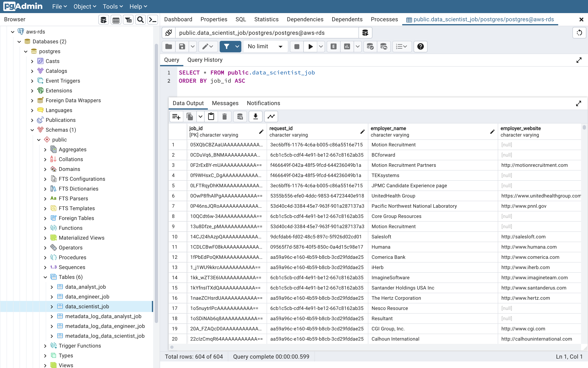Edit job_id column pencil icon
Image resolution: width=588 pixels, height=368 pixels.
click(261, 132)
